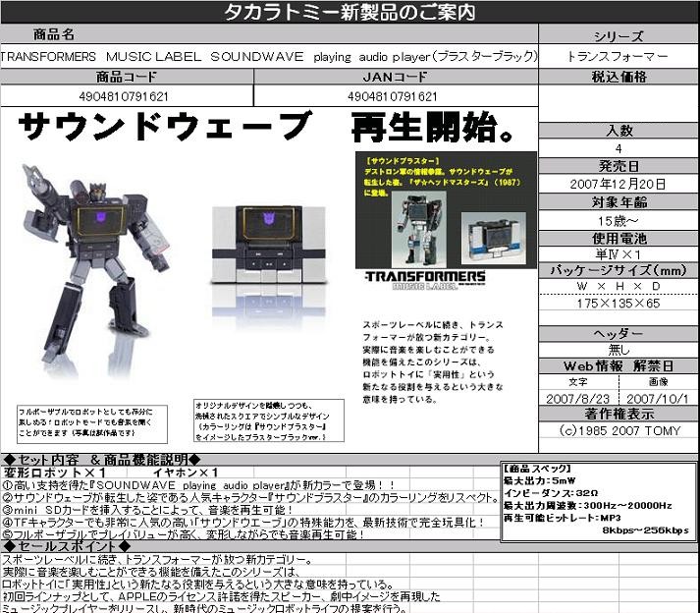Select the ◆セールスポイント◆ section header
700x613 pixels.
tap(67, 546)
